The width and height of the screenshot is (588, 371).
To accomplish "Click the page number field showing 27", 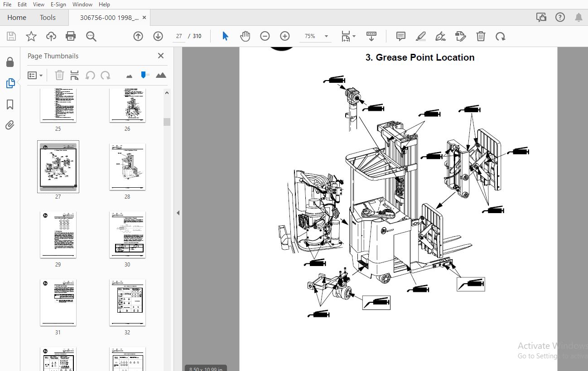I will pyautogui.click(x=179, y=36).
